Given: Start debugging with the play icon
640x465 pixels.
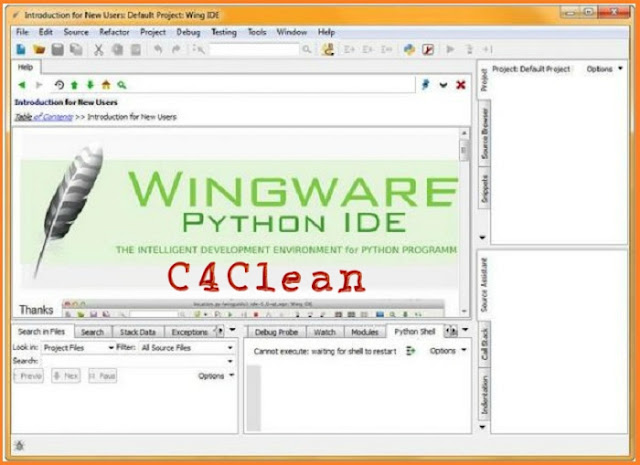Looking at the screenshot, I should 450,49.
